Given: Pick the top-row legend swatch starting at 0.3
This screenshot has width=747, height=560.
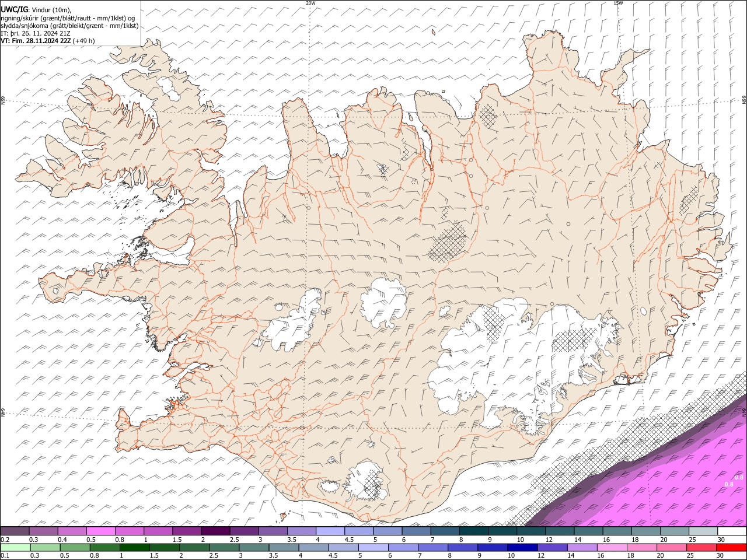Looking at the screenshot, I should [43, 531].
